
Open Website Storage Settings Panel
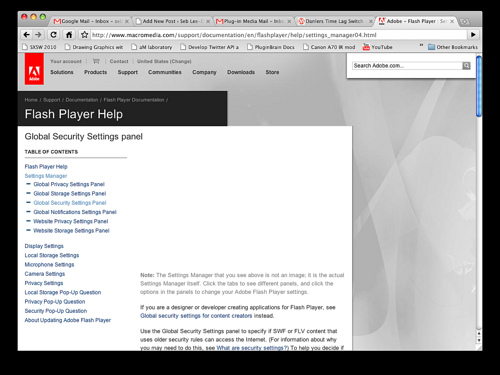71,230
